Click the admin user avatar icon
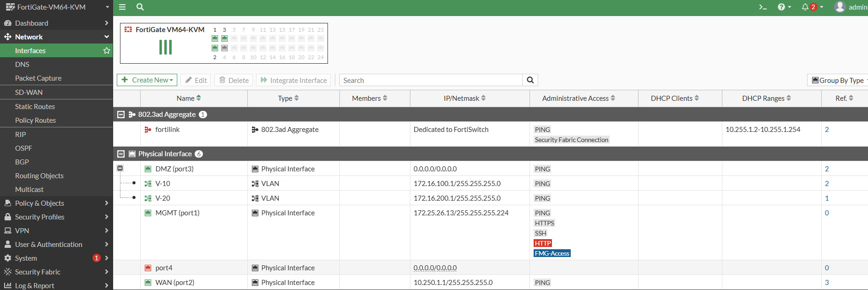 tap(839, 7)
